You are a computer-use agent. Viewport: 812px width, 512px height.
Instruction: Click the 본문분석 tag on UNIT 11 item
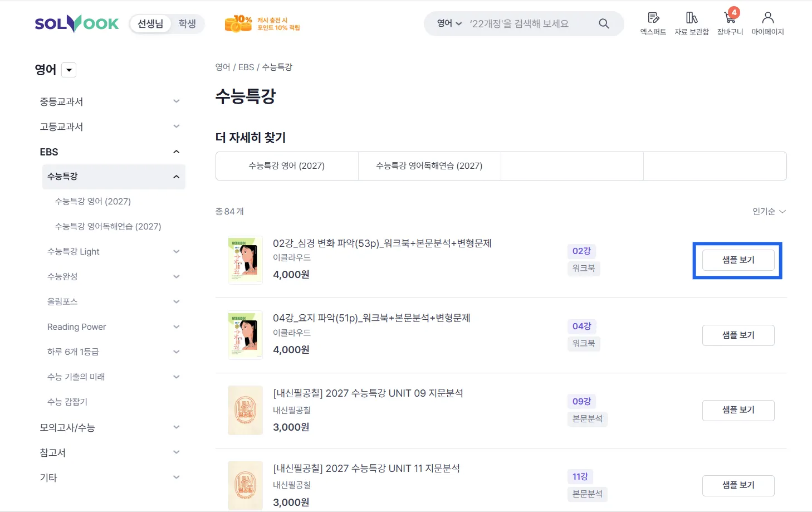pos(588,494)
